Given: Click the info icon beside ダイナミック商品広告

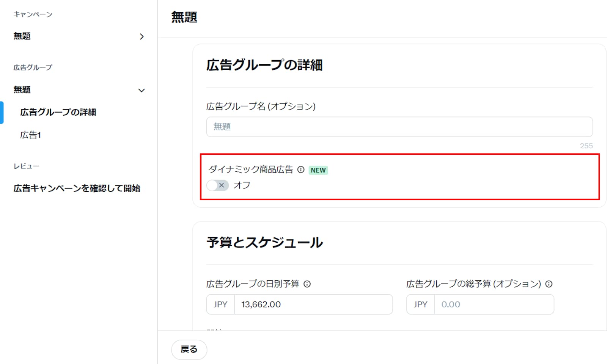Looking at the screenshot, I should [x=301, y=169].
